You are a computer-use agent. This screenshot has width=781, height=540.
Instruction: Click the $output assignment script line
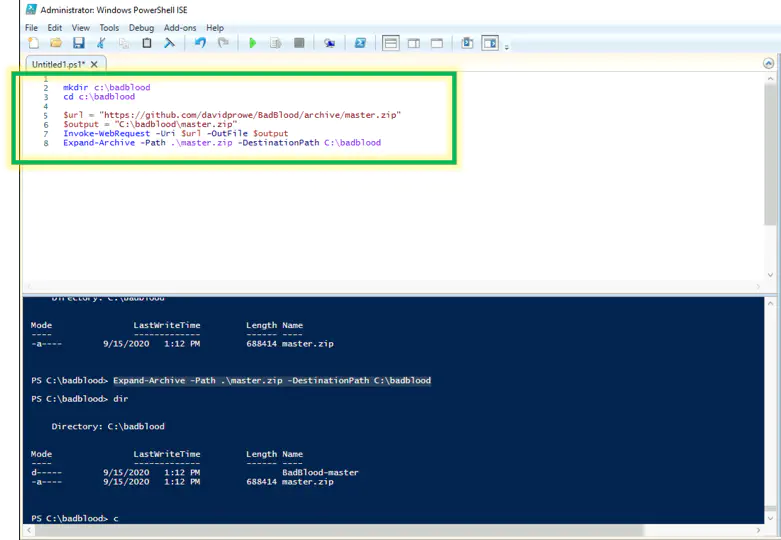(150, 124)
